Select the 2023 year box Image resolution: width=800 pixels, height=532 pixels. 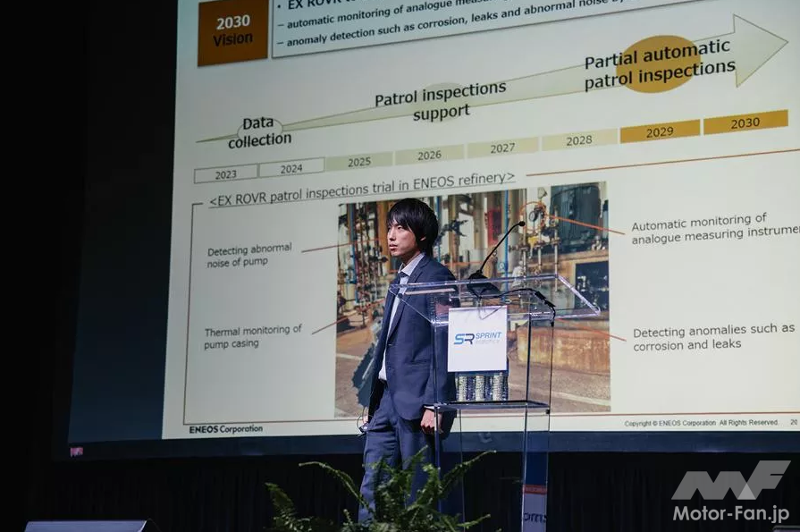[x=225, y=173]
